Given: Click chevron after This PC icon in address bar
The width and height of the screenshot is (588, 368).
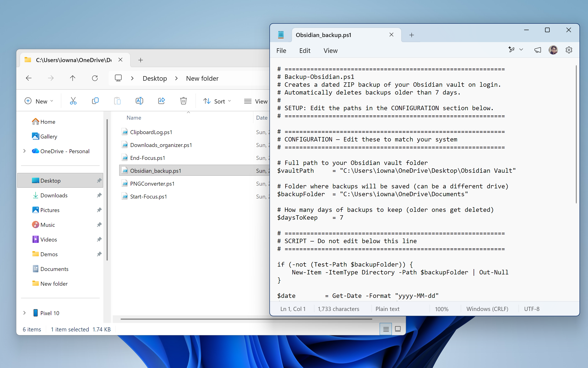Looking at the screenshot, I should [x=132, y=78].
